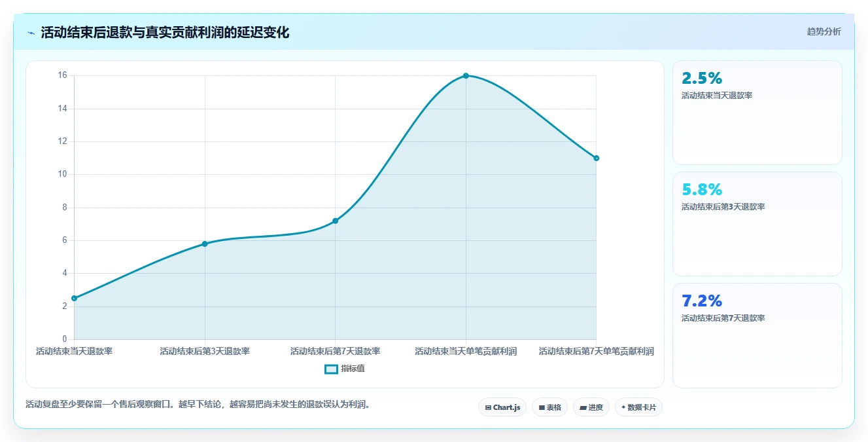Click the y-axis value 10
This screenshot has width=868, height=442.
(x=63, y=174)
